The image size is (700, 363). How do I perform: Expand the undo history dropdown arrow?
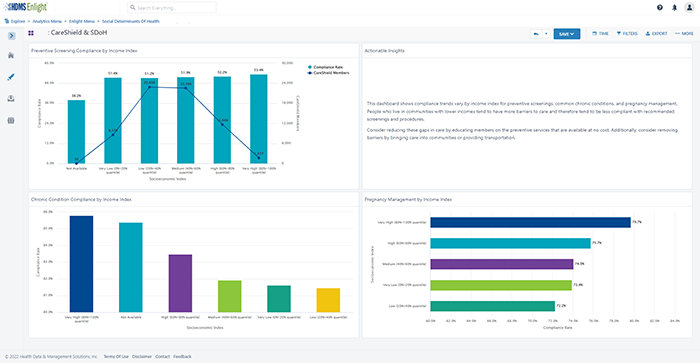click(x=546, y=34)
